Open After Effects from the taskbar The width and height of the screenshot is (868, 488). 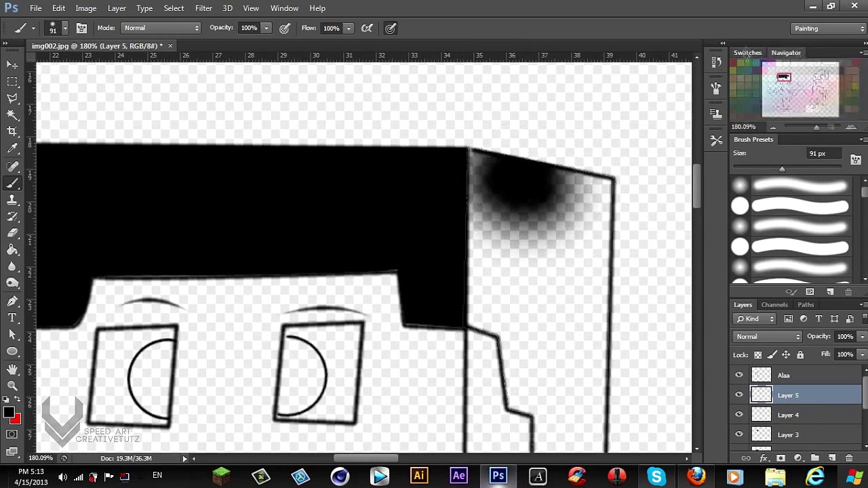coord(458,476)
